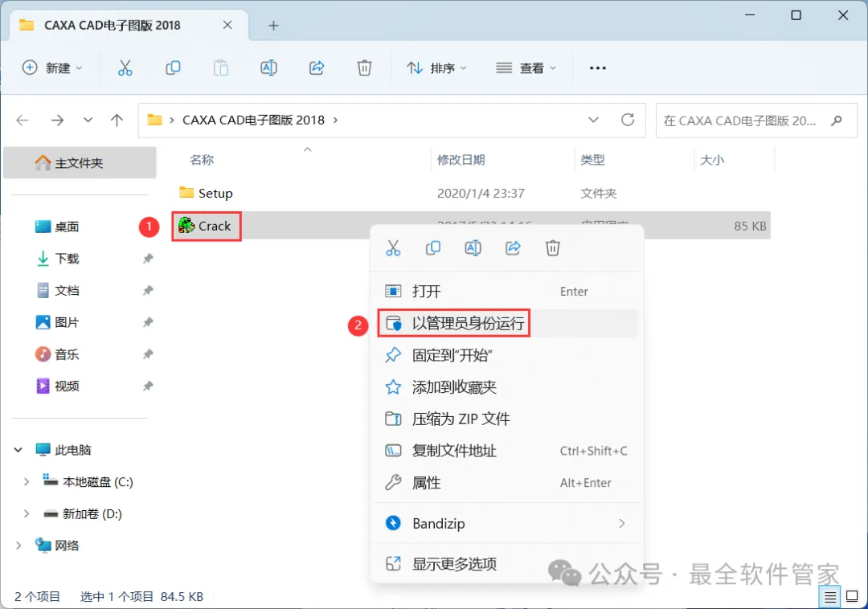The height and width of the screenshot is (609, 868).
Task: Switch to large icons view in status bar
Action: point(853,597)
